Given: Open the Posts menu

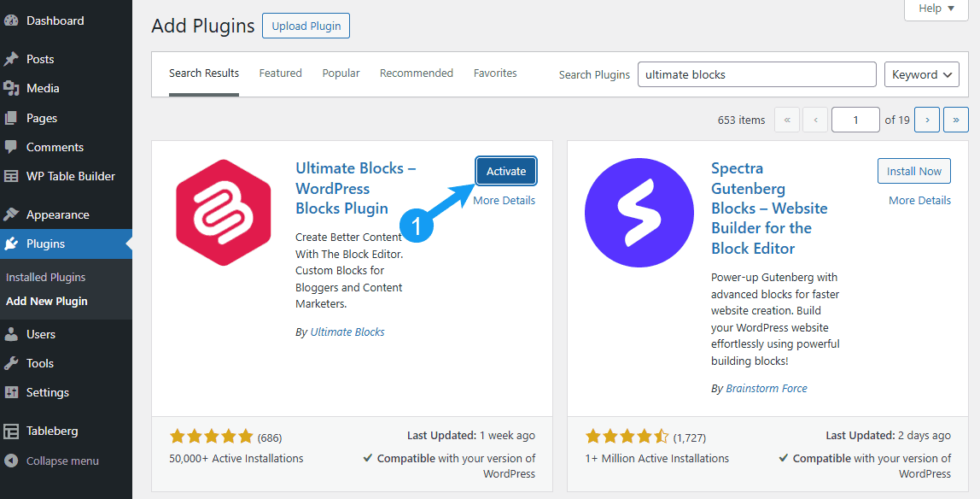Looking at the screenshot, I should [x=40, y=59].
